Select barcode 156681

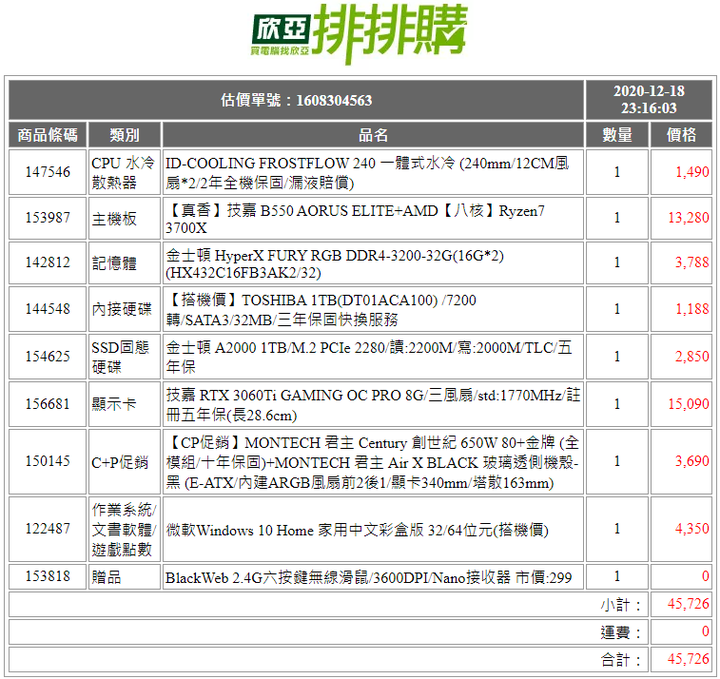click(x=48, y=404)
